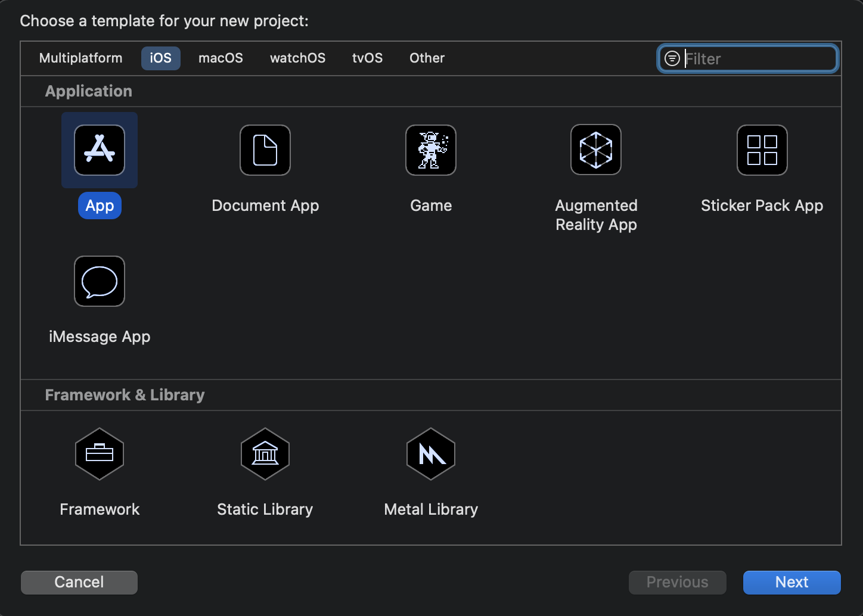Switch to the Multiplatform tab

click(80, 58)
